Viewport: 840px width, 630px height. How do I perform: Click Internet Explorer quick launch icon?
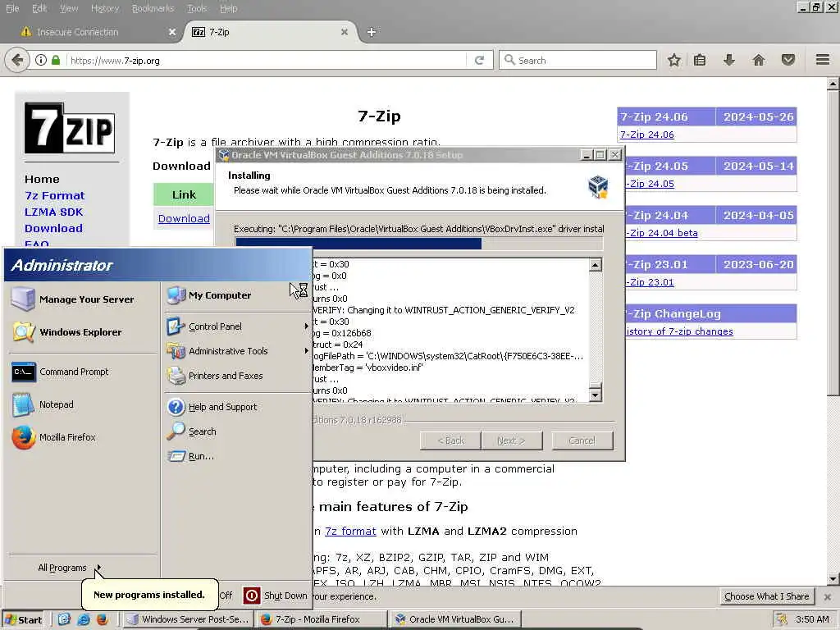[x=83, y=619]
